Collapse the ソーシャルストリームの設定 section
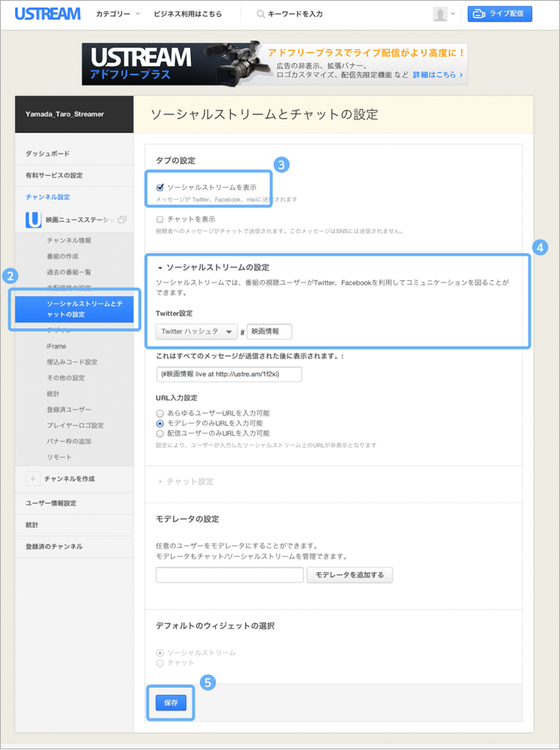The width and height of the screenshot is (560, 750). pyautogui.click(x=213, y=268)
